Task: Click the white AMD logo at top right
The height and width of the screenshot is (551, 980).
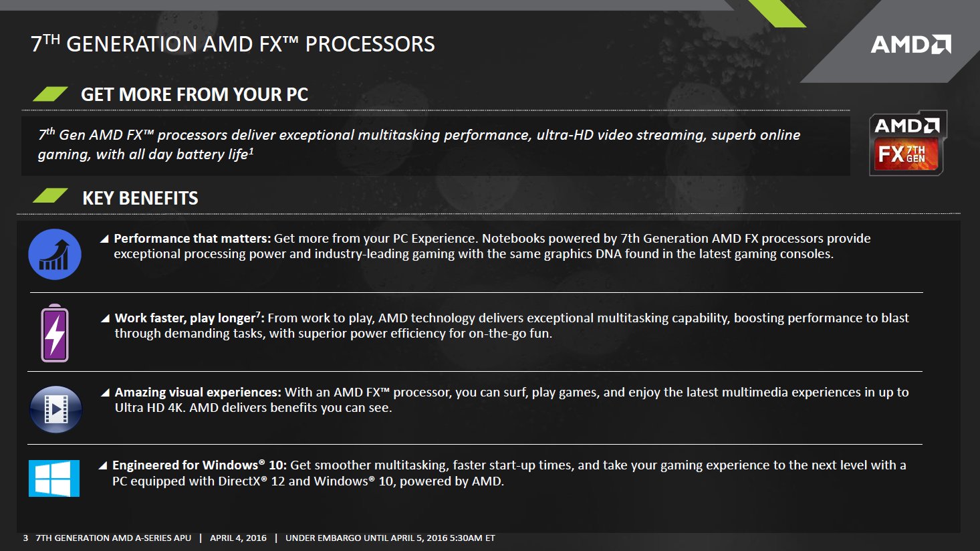Action: [x=911, y=45]
